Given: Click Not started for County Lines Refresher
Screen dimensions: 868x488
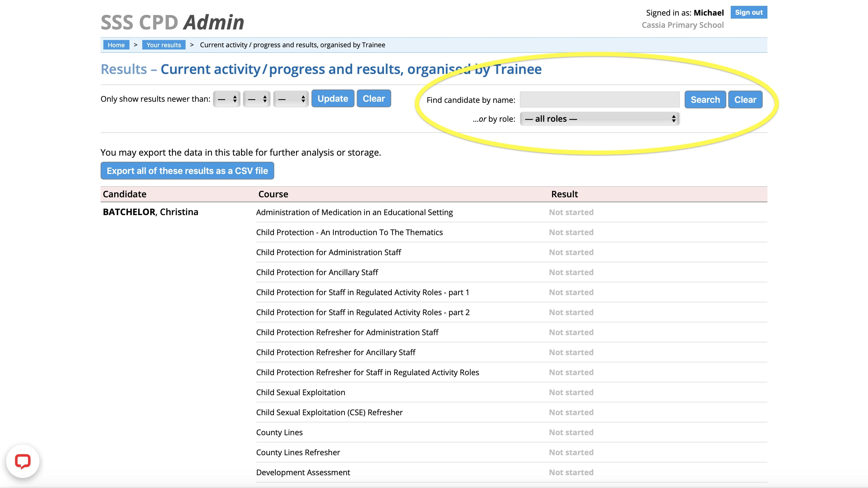Looking at the screenshot, I should pos(571,452).
